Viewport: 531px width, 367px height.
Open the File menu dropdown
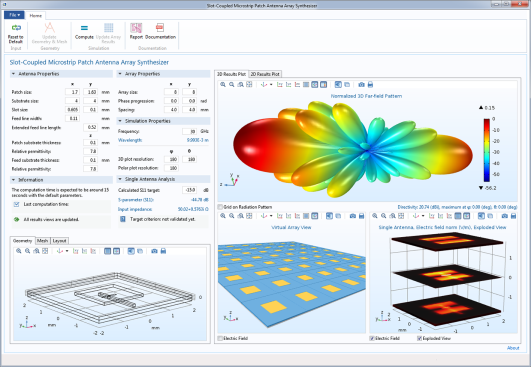14,15
